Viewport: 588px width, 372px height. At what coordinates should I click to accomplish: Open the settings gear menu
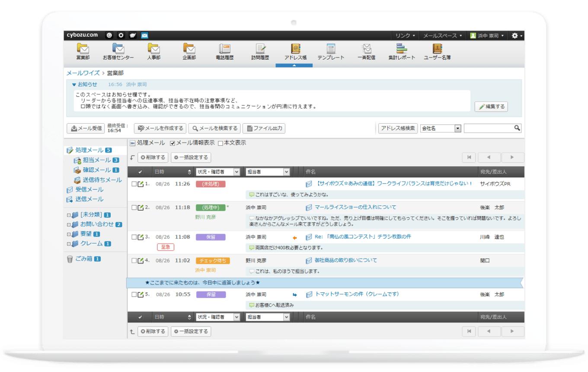click(x=517, y=35)
